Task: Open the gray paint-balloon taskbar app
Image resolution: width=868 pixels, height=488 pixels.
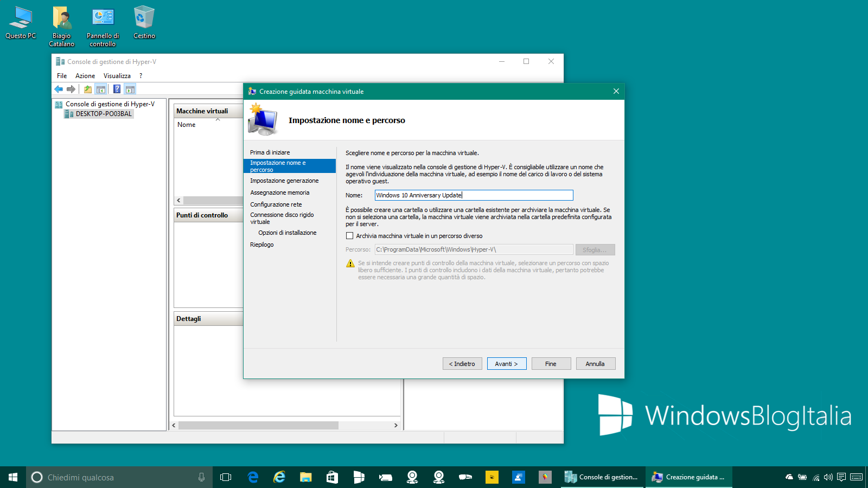Action: pos(545,477)
